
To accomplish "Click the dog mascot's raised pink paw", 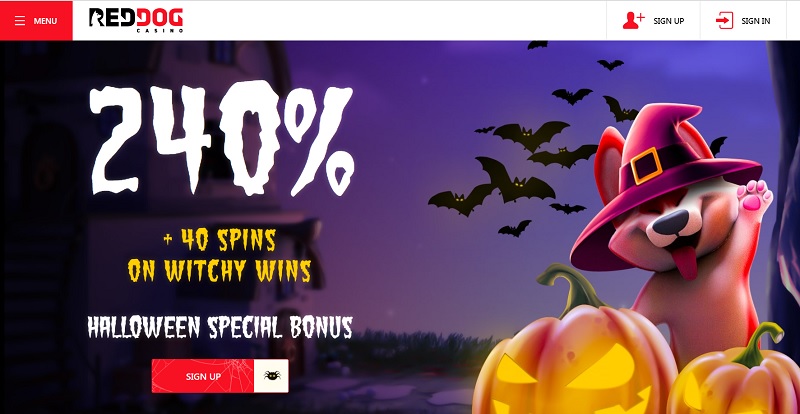I will tap(754, 197).
